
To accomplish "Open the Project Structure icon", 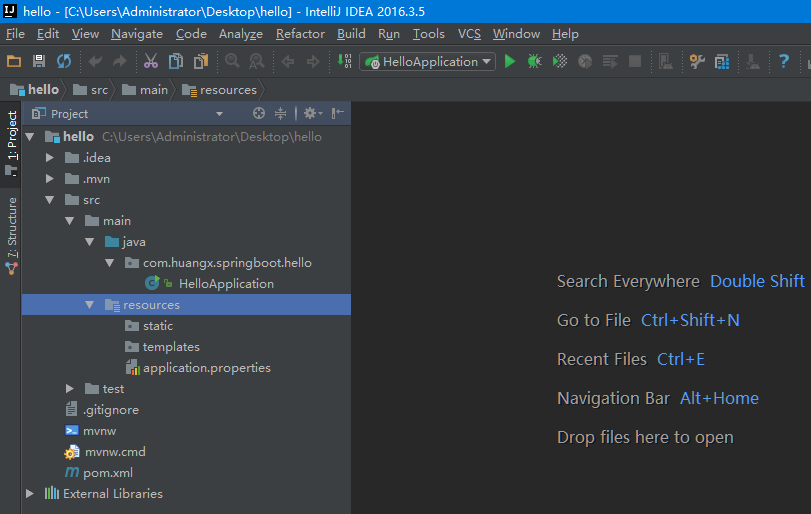I will point(722,62).
